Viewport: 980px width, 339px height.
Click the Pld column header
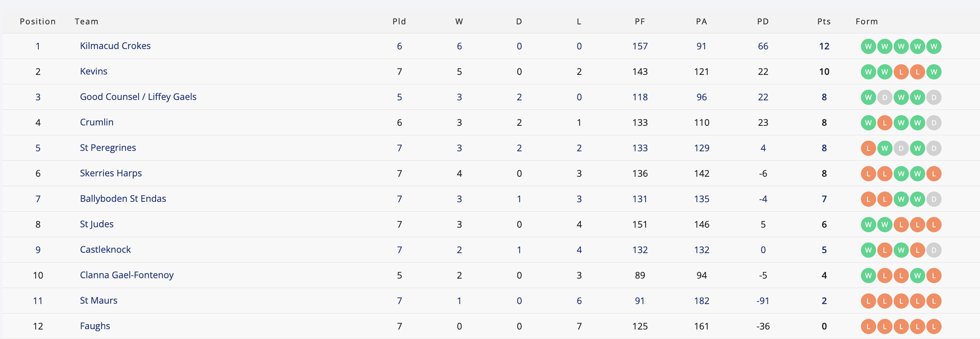coord(399,21)
